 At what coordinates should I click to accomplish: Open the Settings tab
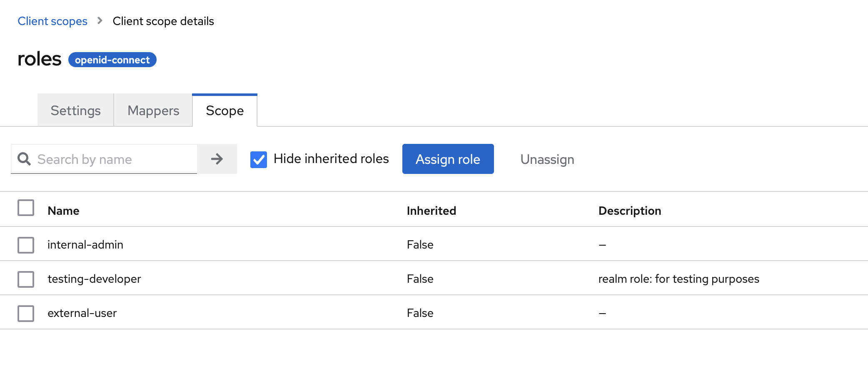pyautogui.click(x=75, y=111)
